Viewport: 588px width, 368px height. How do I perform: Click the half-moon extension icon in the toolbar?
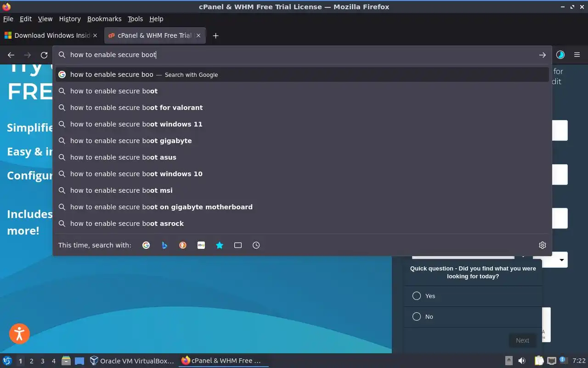tap(560, 55)
